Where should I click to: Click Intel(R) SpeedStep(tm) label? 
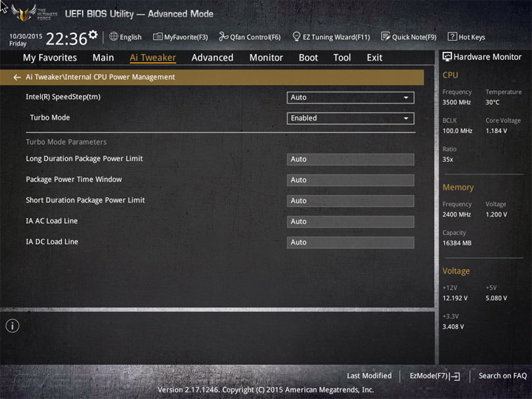pyautogui.click(x=63, y=97)
